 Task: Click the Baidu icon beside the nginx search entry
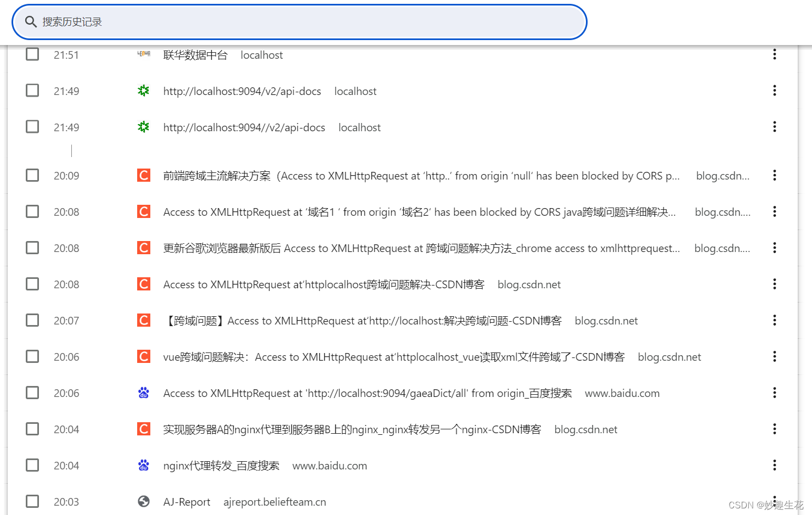(x=143, y=465)
